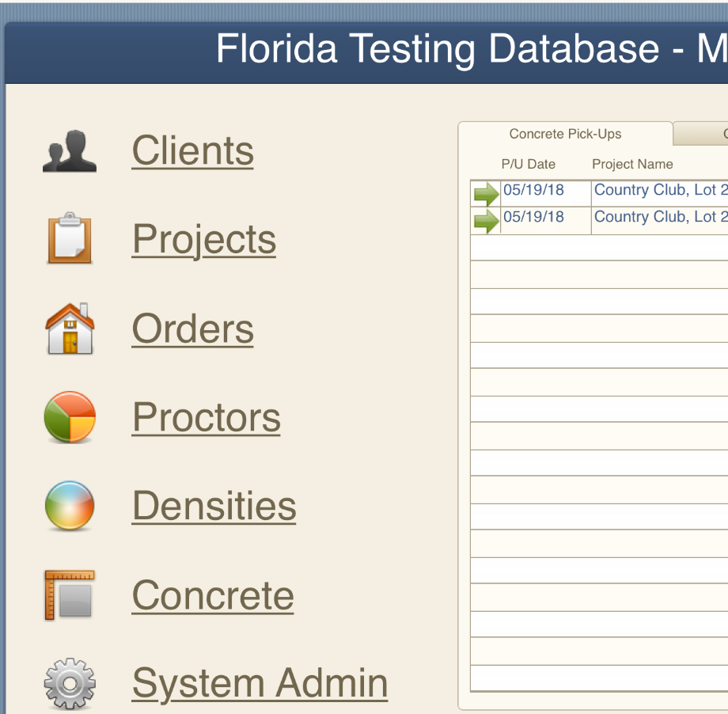Image resolution: width=728 pixels, height=714 pixels.
Task: Open the Projects link
Action: point(204,239)
